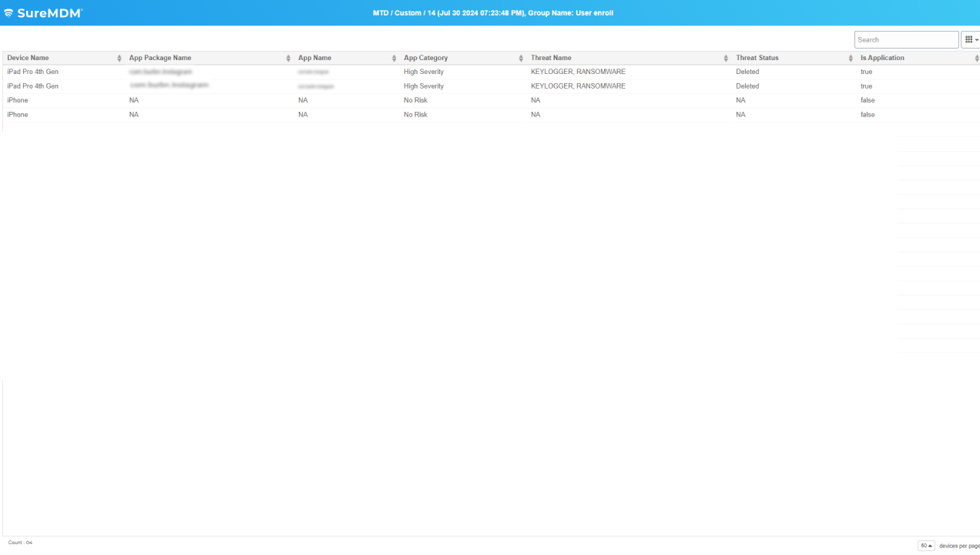980x555 pixels.
Task: Sort by App Package Name column arrows
Action: coord(289,59)
